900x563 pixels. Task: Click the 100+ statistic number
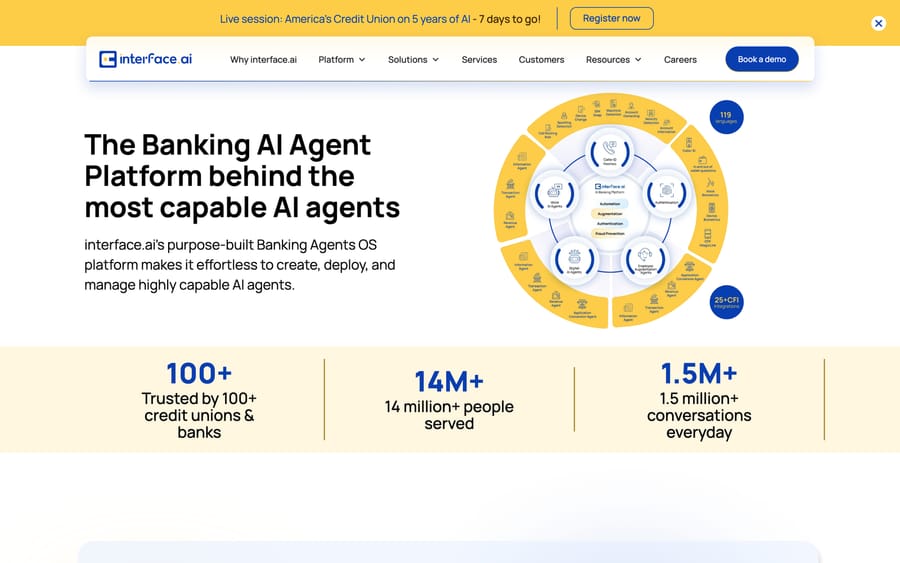tap(199, 373)
